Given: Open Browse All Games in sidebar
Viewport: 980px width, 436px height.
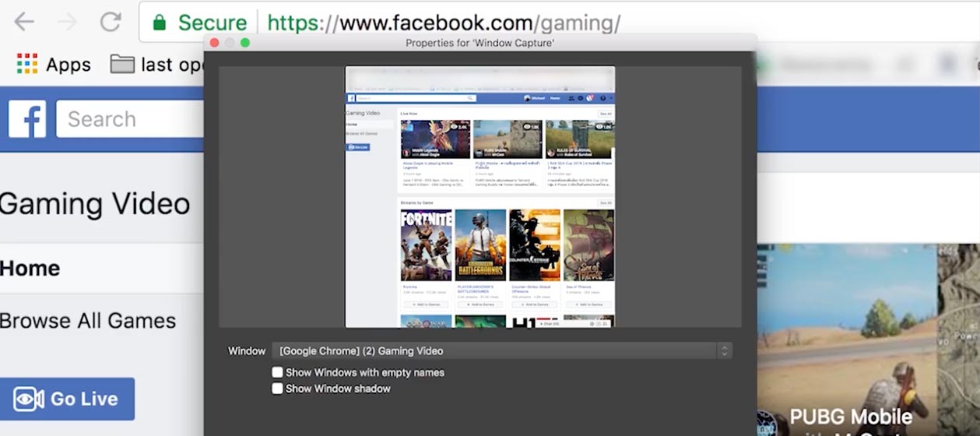Looking at the screenshot, I should tap(88, 321).
